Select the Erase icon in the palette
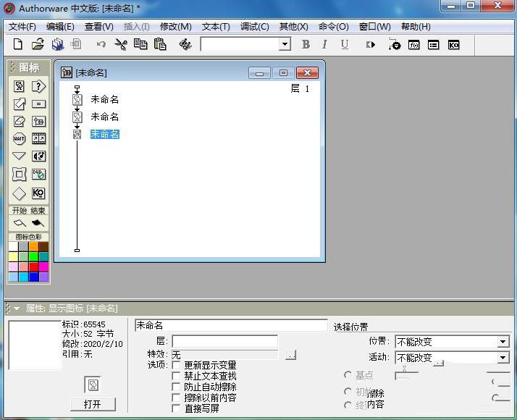Viewport: 517px width, 420px height. (x=19, y=122)
